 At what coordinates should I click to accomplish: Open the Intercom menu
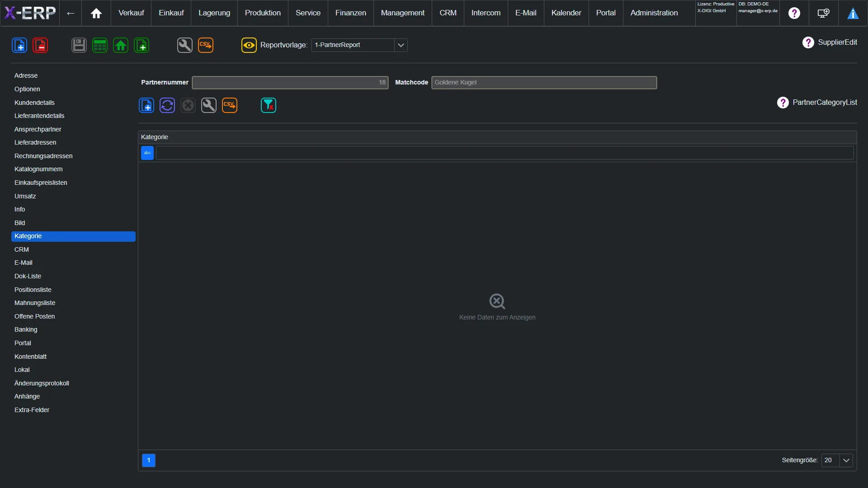click(486, 13)
